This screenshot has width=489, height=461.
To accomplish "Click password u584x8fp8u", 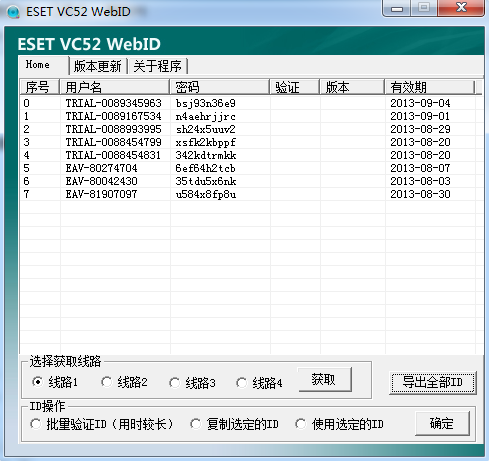I will coord(206,195).
